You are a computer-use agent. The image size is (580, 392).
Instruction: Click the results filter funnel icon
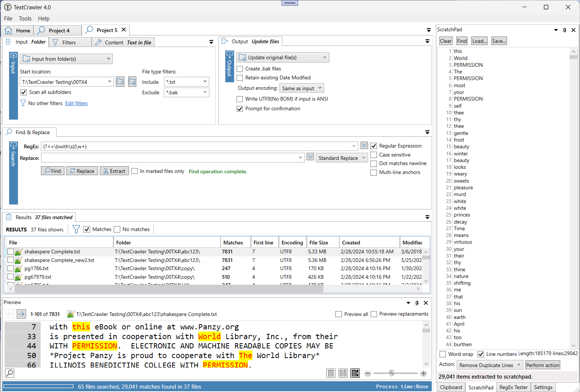tap(76, 229)
